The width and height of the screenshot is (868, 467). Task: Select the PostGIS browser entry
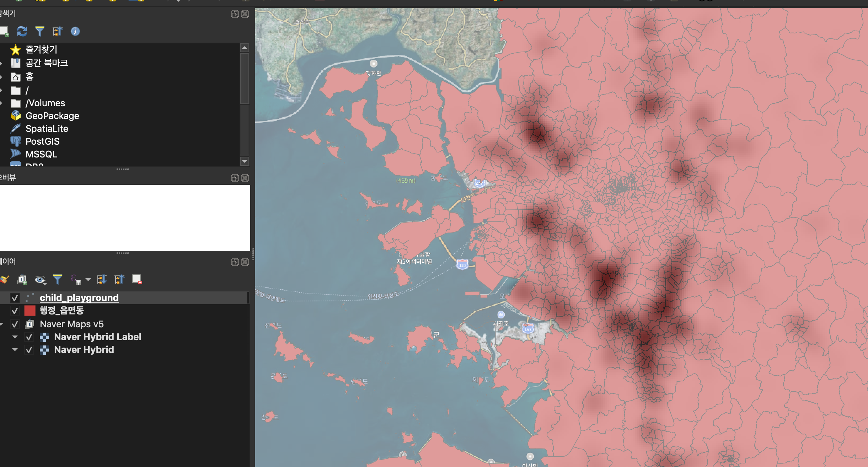coord(42,141)
